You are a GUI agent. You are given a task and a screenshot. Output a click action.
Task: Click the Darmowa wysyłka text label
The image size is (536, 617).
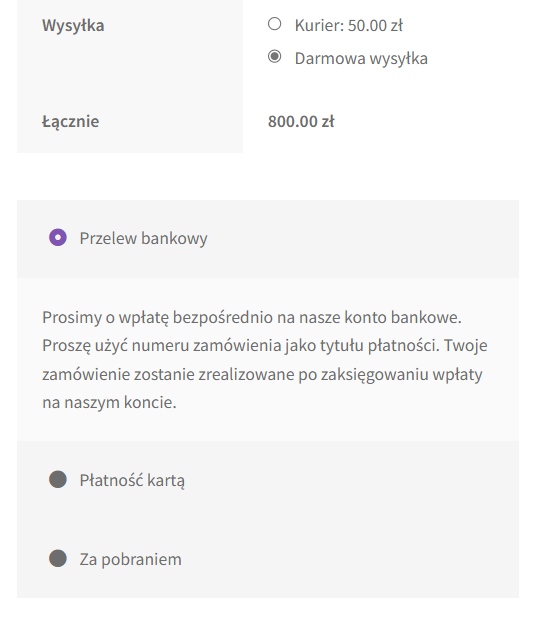pos(361,59)
